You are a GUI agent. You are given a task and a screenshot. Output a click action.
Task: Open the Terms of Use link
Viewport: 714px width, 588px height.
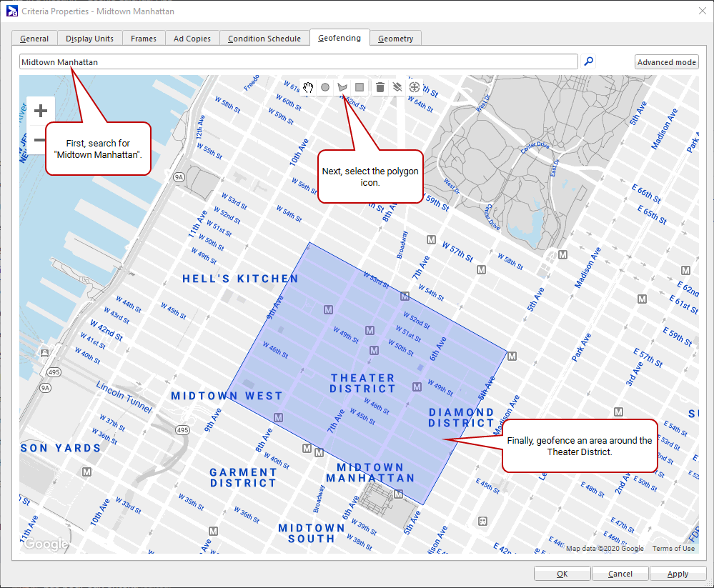click(x=673, y=549)
